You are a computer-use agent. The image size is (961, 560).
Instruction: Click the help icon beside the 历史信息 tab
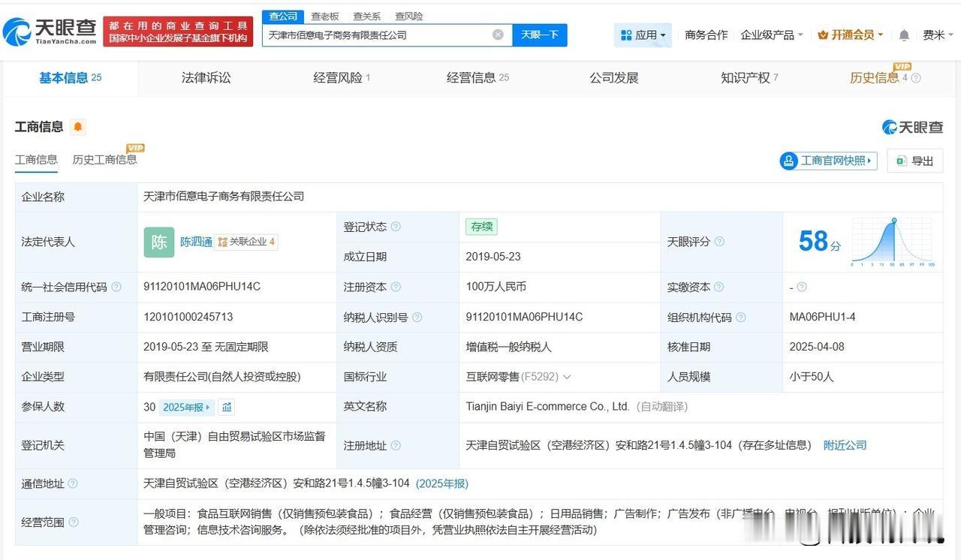pyautogui.click(x=916, y=78)
